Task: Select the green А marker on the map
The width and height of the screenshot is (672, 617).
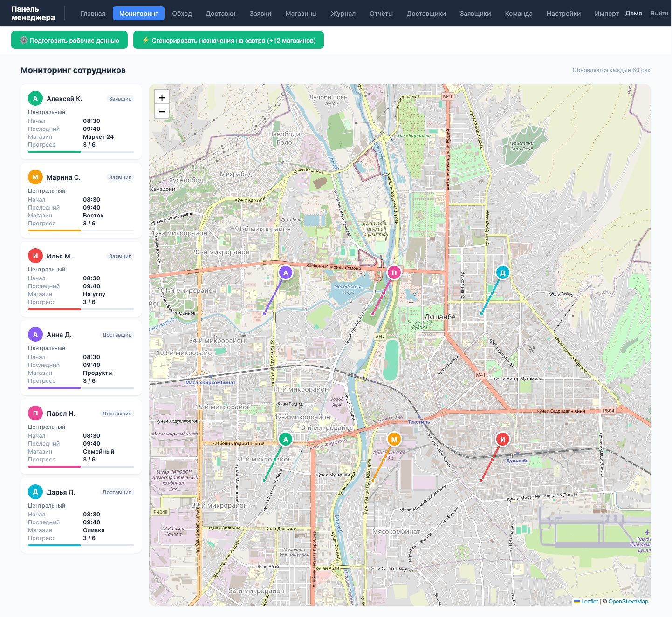Action: pos(286,439)
